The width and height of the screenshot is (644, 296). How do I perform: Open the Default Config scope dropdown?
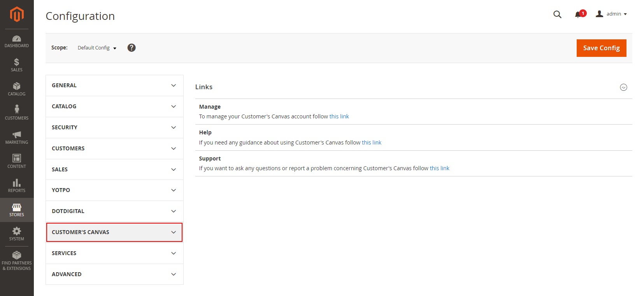click(x=97, y=48)
